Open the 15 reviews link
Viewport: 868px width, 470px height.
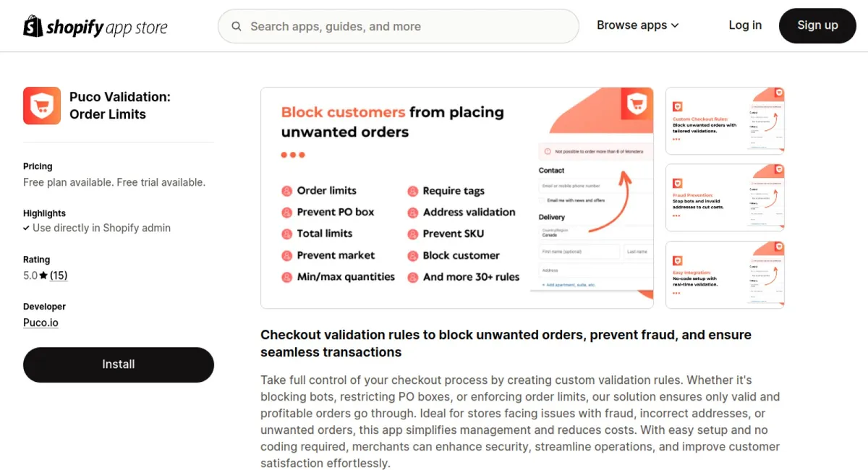pos(59,275)
